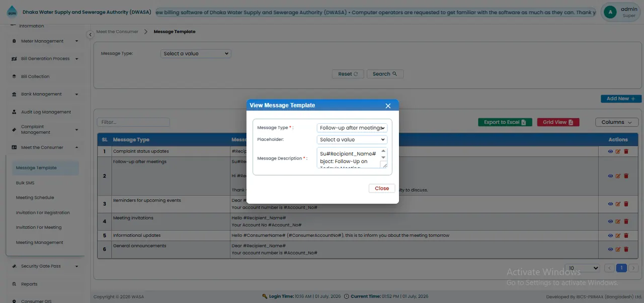Click the Search button

[385, 74]
